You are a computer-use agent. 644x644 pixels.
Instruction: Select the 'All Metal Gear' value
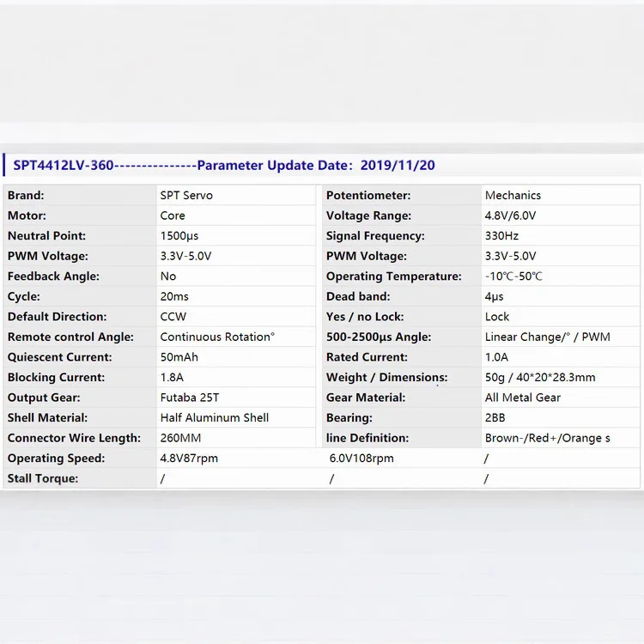[523, 398]
